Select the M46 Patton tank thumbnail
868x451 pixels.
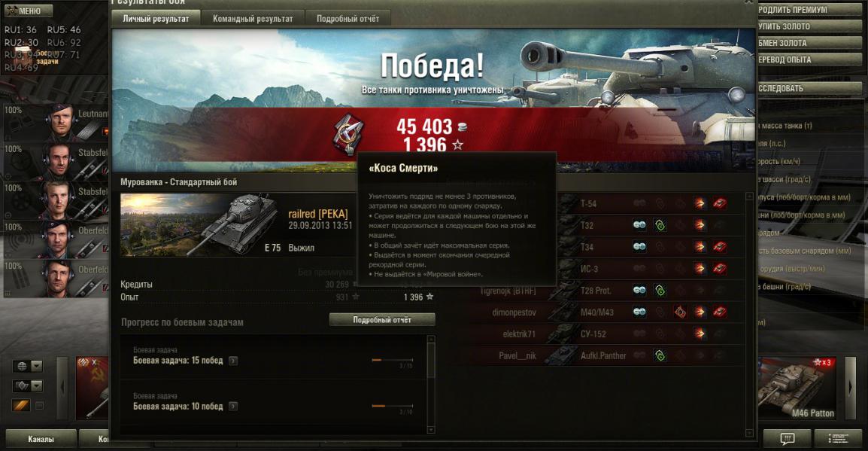[797, 388]
